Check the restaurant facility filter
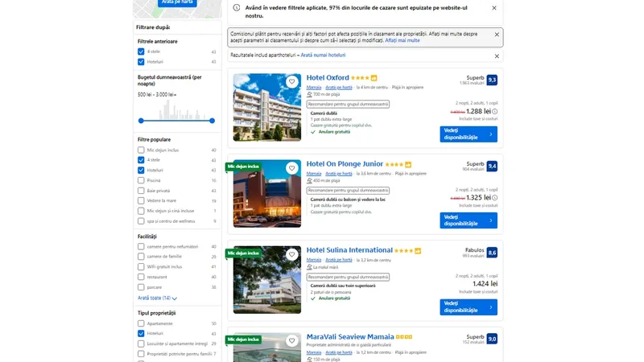644x362 pixels. pos(141,277)
